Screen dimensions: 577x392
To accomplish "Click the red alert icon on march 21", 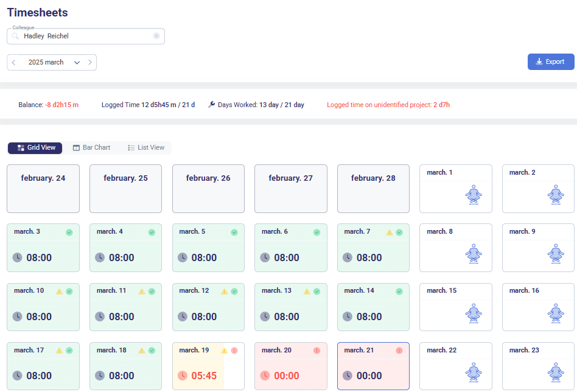I will [x=399, y=351].
